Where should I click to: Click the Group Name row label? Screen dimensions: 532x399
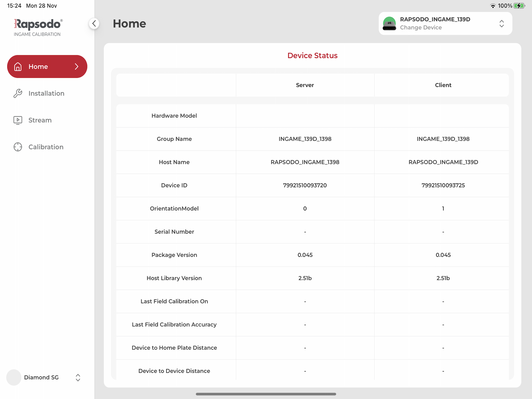pyautogui.click(x=174, y=139)
